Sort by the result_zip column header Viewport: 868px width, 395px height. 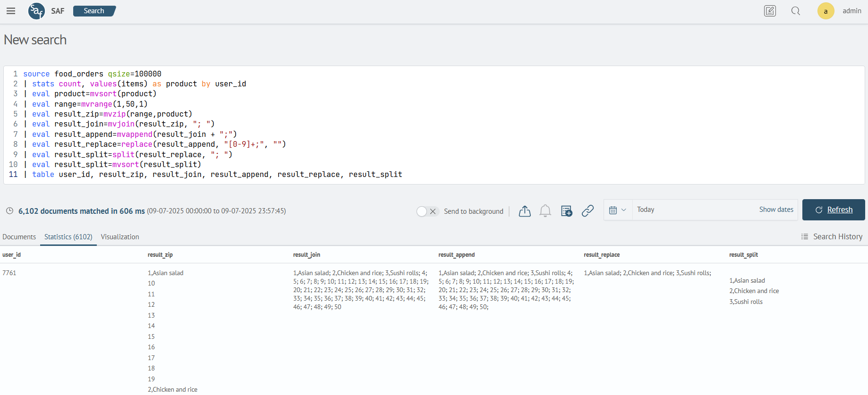point(160,255)
